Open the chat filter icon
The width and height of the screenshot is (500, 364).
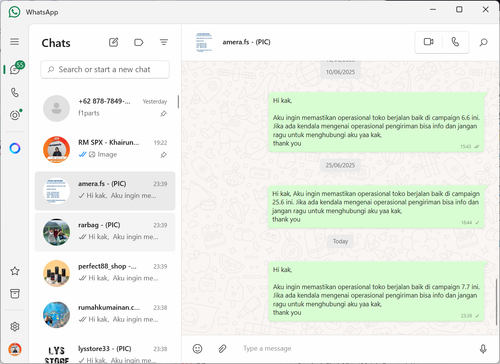pos(164,42)
